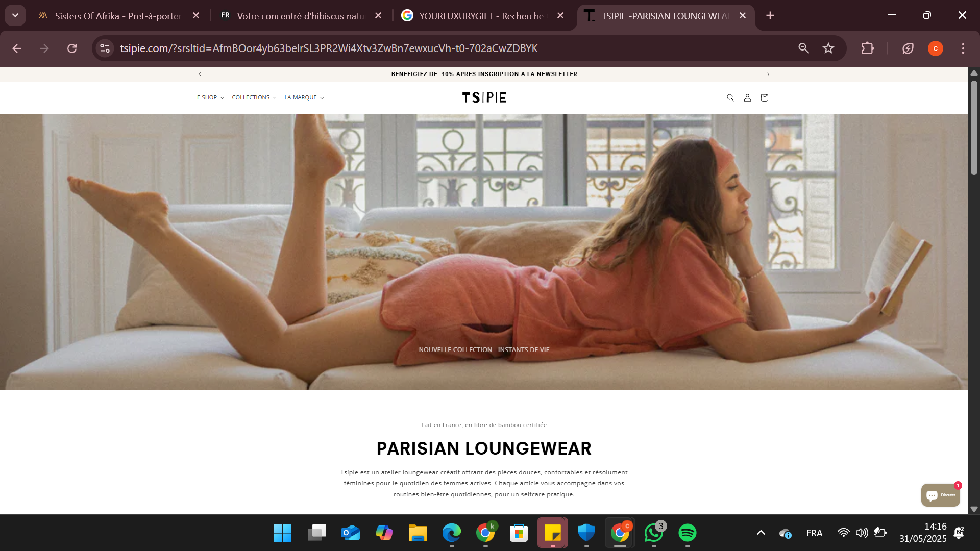
Task: Open the Chrome profile avatar C
Action: coord(935,48)
